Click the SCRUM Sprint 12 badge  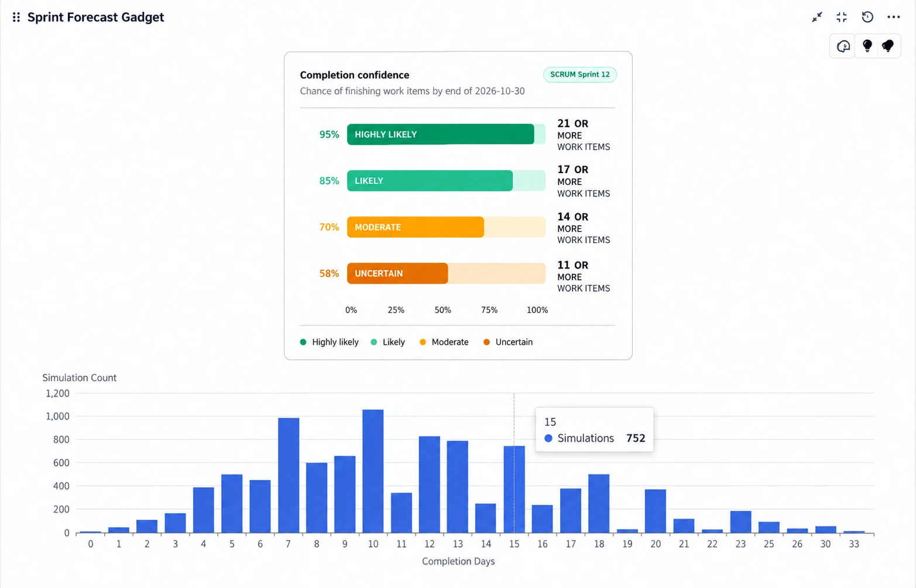pos(579,74)
